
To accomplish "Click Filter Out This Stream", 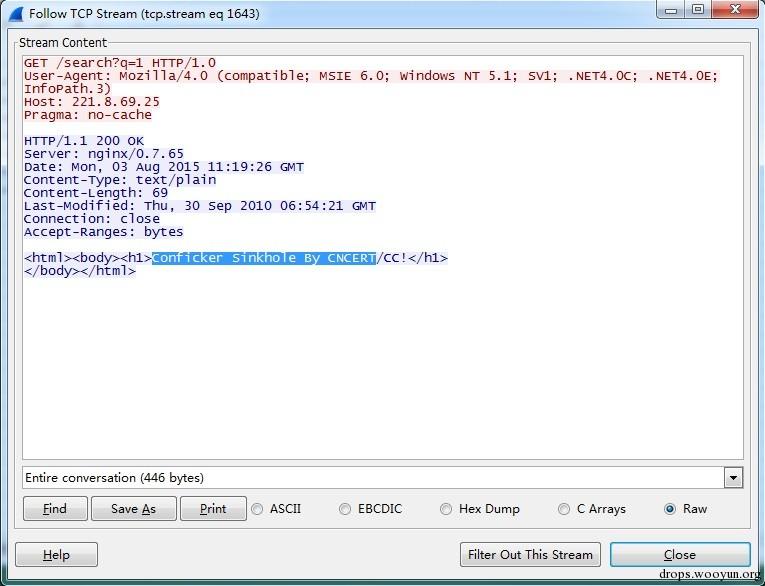I will pos(531,555).
